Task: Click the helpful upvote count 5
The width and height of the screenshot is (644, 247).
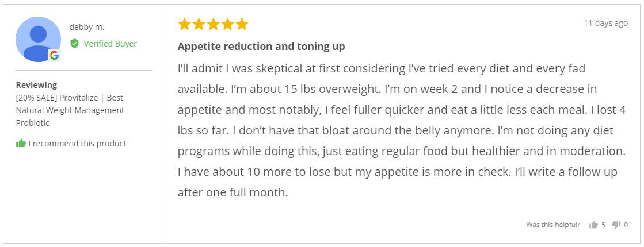Action: pos(603,225)
